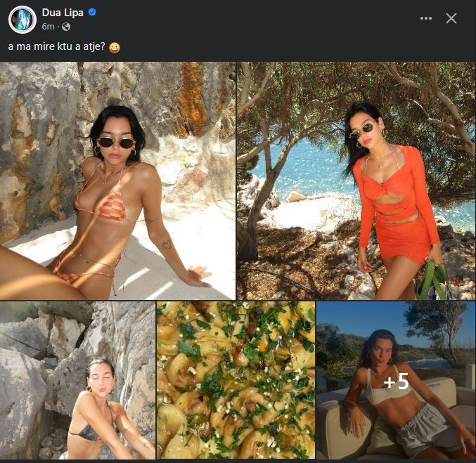Open the Dua Lipa page name link

click(x=63, y=12)
